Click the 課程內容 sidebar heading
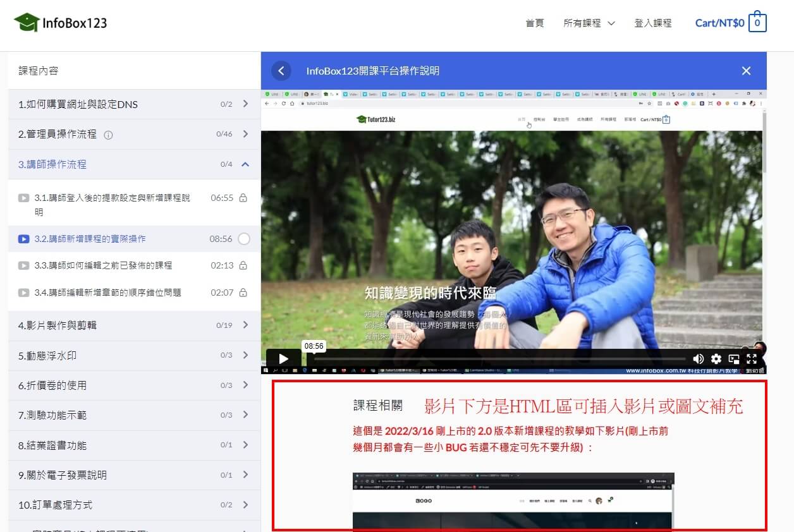Image resolution: width=794 pixels, height=532 pixels. coord(39,71)
